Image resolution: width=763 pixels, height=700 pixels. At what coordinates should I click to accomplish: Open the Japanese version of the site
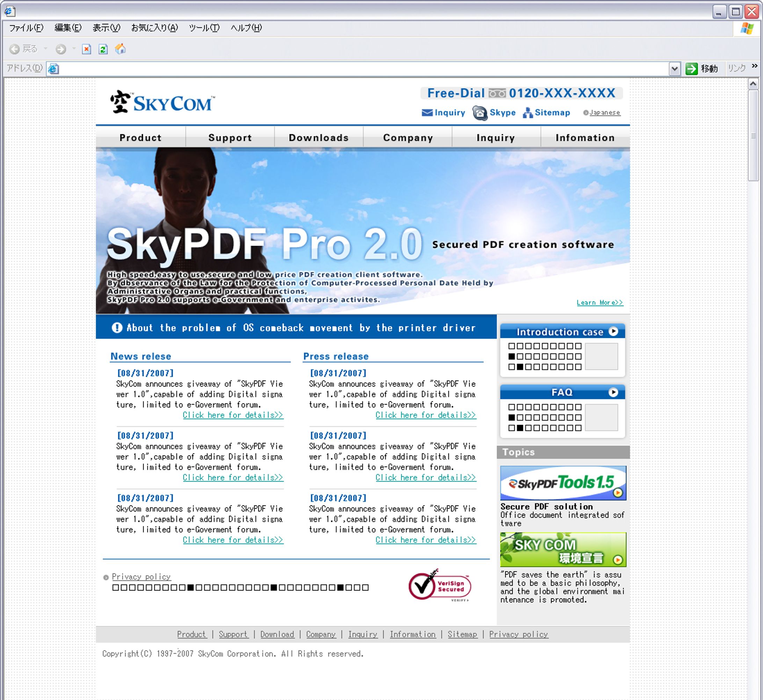point(605,113)
